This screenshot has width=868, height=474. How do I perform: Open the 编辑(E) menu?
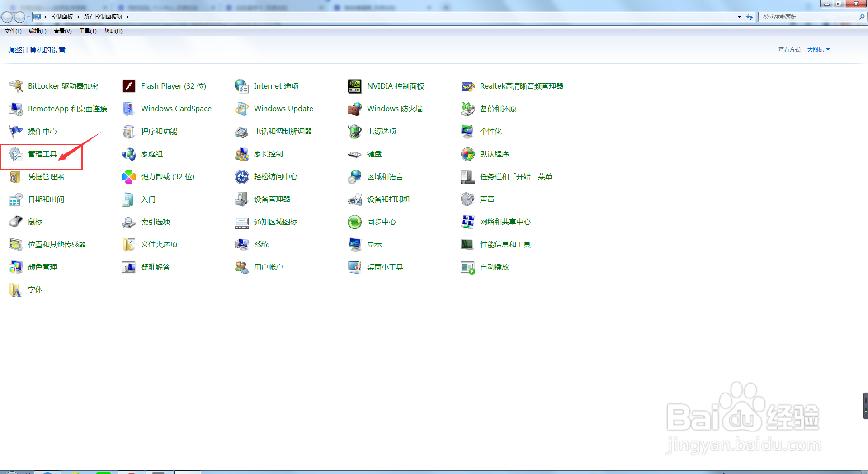(38, 31)
